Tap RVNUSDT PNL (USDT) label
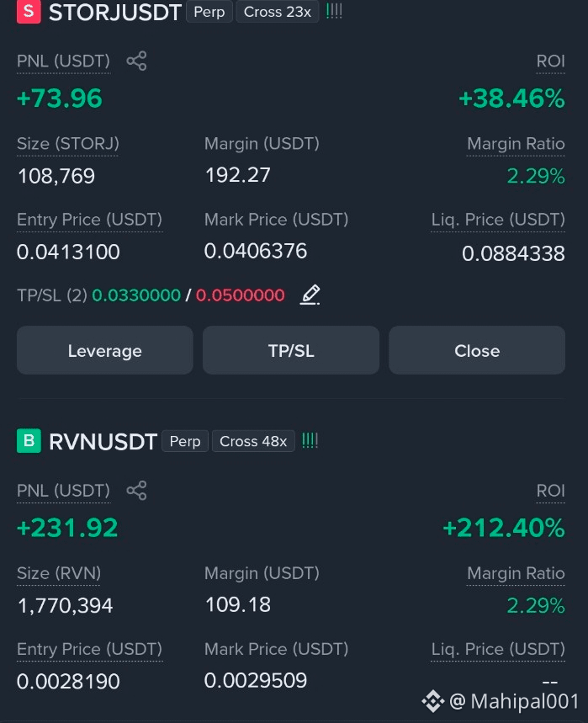This screenshot has width=588, height=723. click(x=63, y=491)
